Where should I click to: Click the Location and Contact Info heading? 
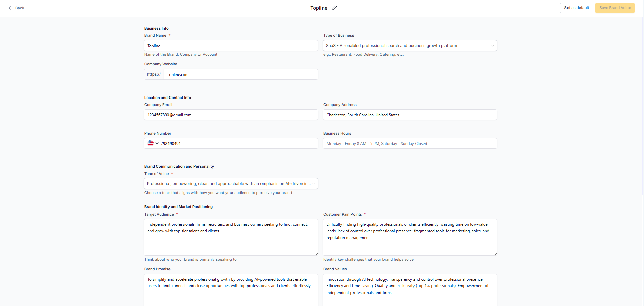[x=167, y=98]
